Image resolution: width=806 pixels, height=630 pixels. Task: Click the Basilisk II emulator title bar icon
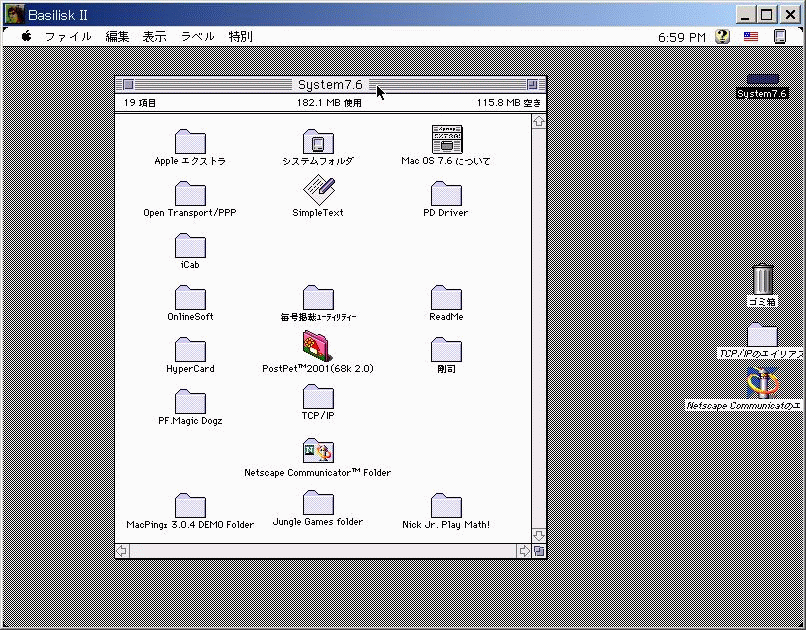pos(14,14)
